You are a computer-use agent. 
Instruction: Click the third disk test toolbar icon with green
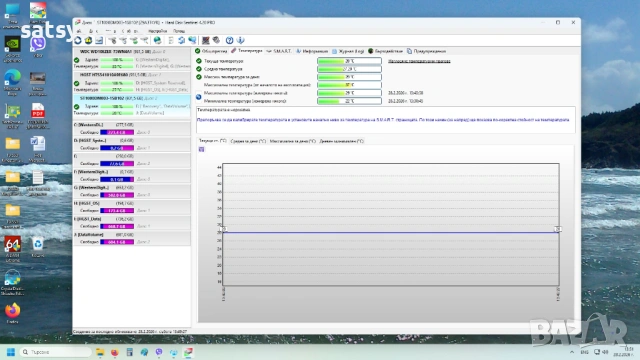pyautogui.click(x=134, y=40)
